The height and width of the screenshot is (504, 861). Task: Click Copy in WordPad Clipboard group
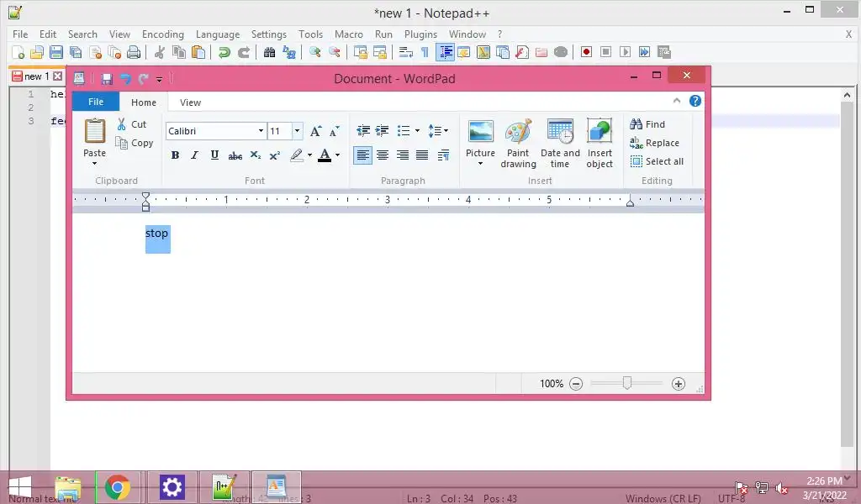click(134, 143)
